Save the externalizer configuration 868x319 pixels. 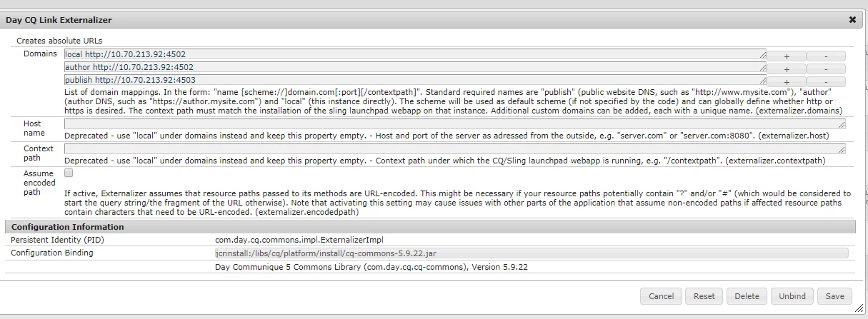click(x=835, y=296)
